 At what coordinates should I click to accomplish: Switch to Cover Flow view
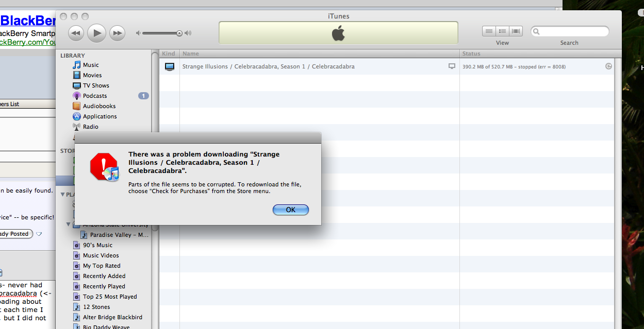(x=516, y=31)
